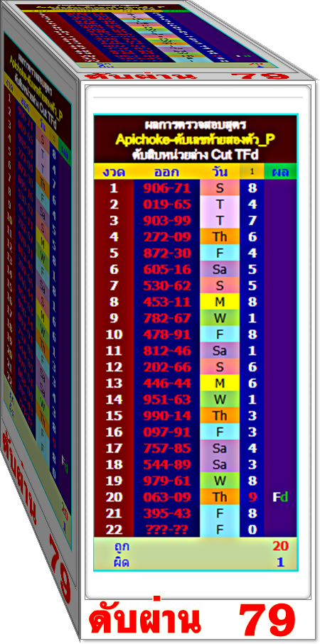The width and height of the screenshot is (320, 644).
Task: Click the digit 0 in row 22
Action: (x=252, y=530)
